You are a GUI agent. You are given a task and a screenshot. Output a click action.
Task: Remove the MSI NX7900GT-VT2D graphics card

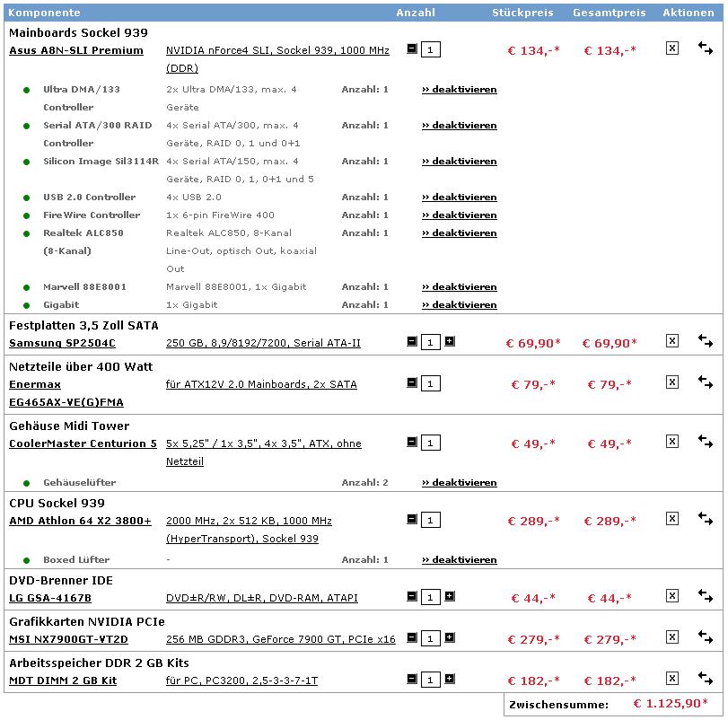click(x=671, y=637)
